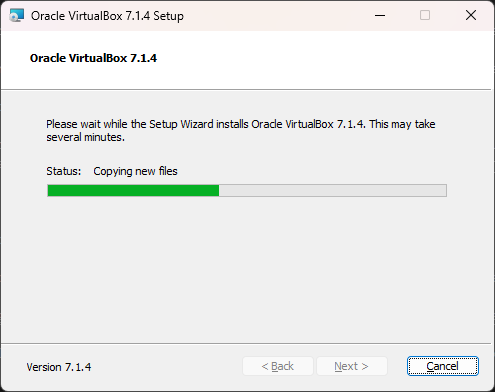Click the VirtualBox installer icon in title bar
This screenshot has width=495, height=392.
16,15
